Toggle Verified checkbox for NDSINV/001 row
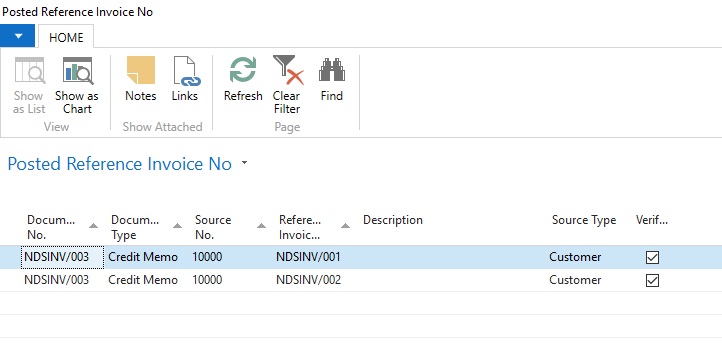 652,257
